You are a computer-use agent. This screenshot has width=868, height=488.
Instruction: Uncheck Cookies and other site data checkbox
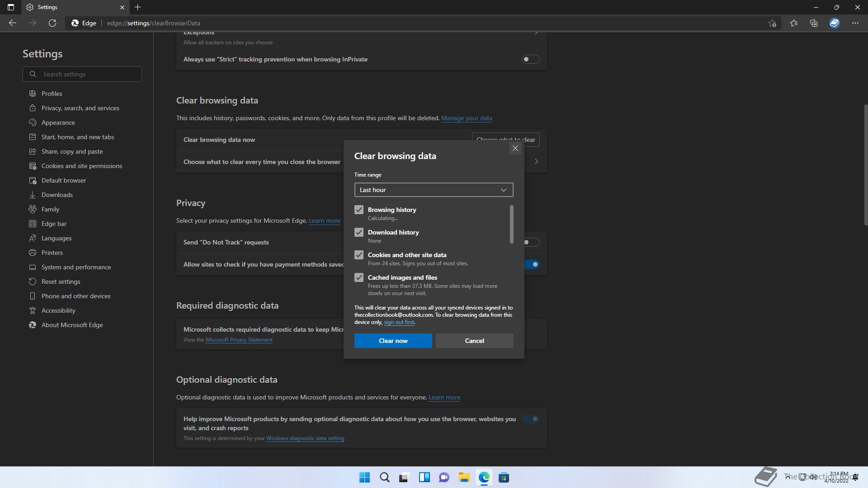point(359,255)
